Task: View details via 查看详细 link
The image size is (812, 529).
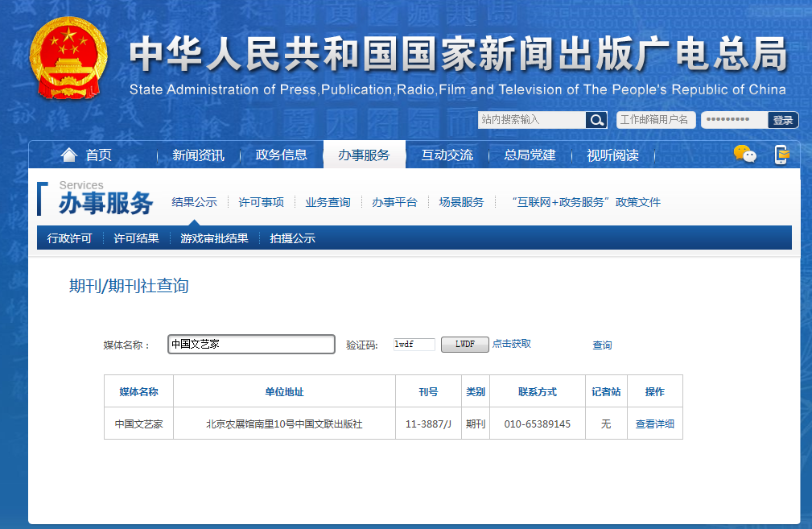Action: (x=654, y=424)
